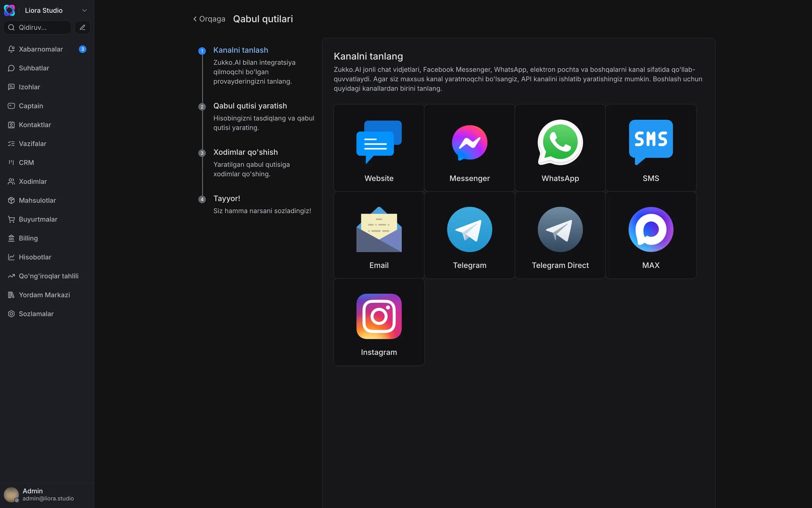Click the Captain sidebar icon
Screen dimensions: 812x508
tap(11, 106)
